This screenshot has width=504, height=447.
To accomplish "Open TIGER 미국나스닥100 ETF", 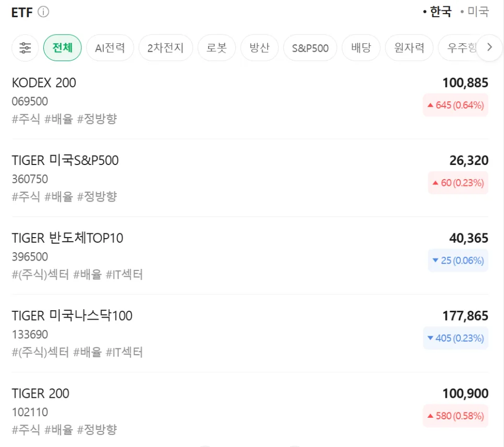I will pyautogui.click(x=250, y=333).
